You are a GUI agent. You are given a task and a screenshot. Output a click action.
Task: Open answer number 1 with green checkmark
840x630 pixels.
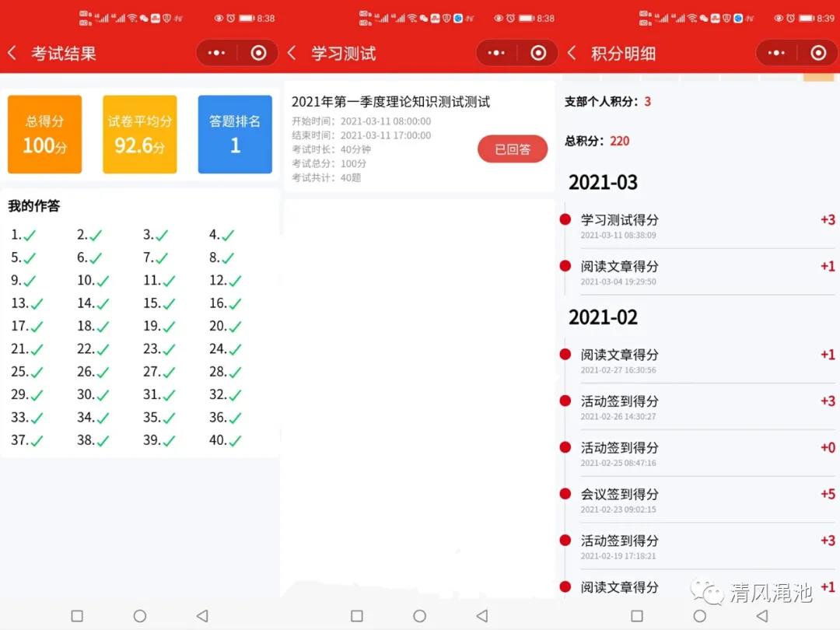pos(24,235)
